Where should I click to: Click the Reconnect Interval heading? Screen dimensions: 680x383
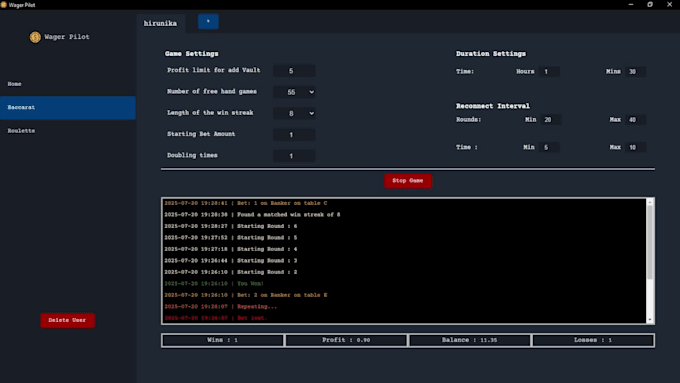493,106
